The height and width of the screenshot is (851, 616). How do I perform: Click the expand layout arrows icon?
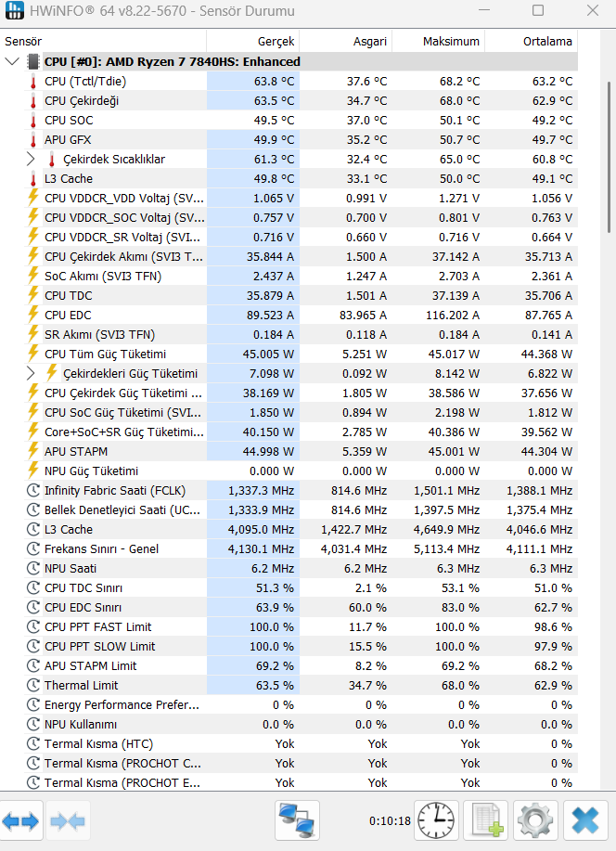[x=21, y=821]
